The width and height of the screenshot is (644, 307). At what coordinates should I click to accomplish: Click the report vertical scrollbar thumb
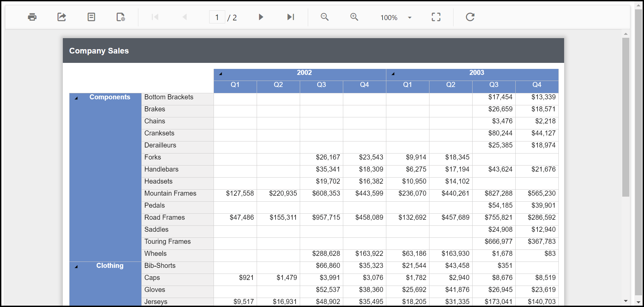pyautogui.click(x=626, y=117)
